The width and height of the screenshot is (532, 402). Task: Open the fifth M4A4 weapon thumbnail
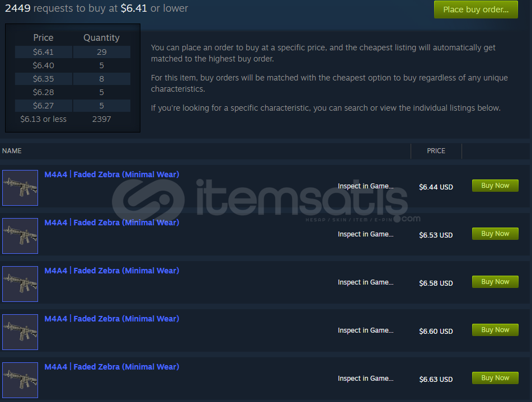pyautogui.click(x=20, y=380)
